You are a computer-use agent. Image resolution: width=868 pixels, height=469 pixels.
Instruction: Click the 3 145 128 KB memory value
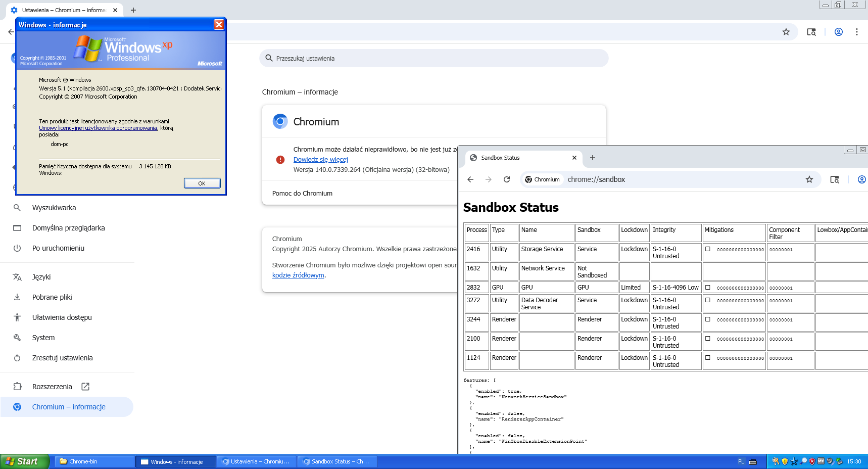(x=155, y=166)
